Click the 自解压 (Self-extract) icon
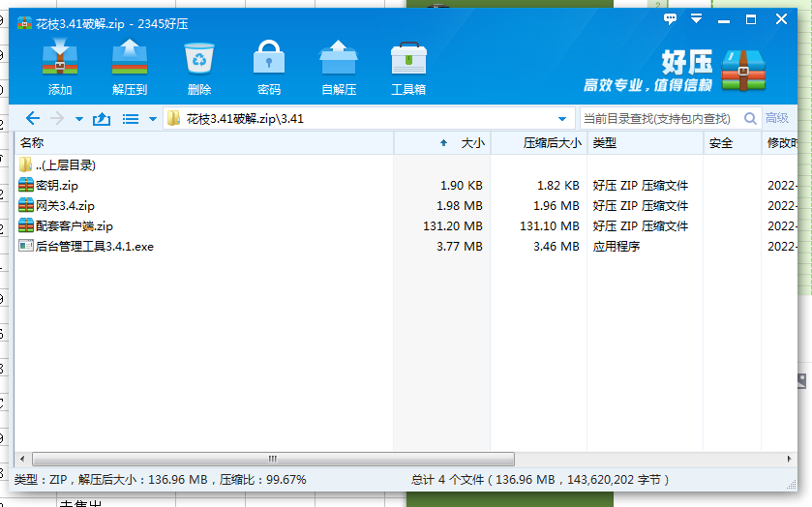The image size is (812, 507). pyautogui.click(x=339, y=57)
